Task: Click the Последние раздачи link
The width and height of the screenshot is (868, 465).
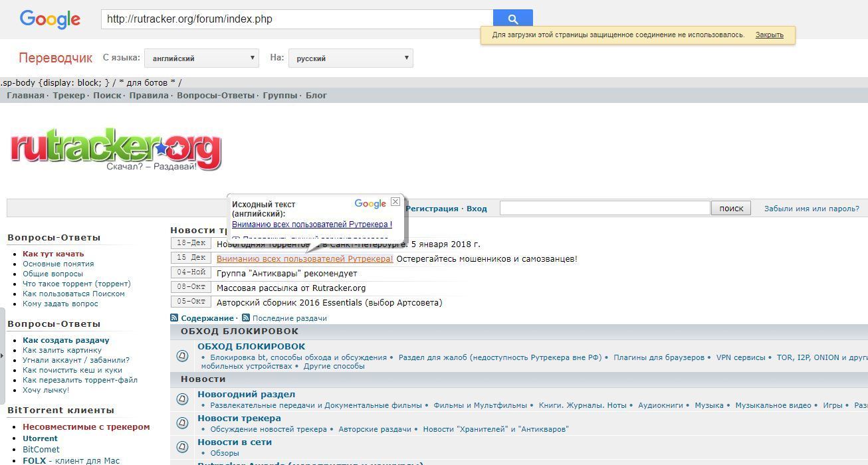Action: tap(289, 318)
